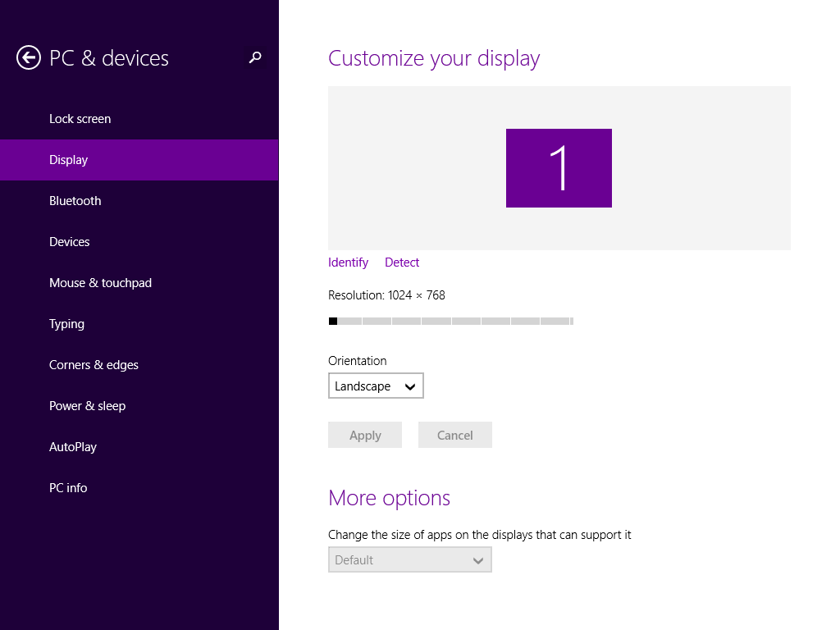Click the Orientation label
Screen dimensions: 840x630
coord(358,361)
